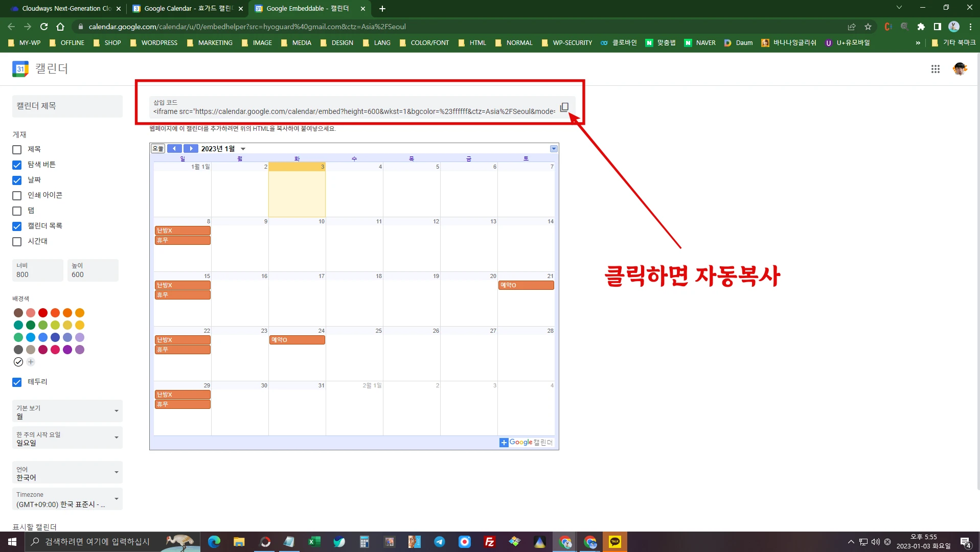The width and height of the screenshot is (980, 552).
Task: Open the Timezone dropdown
Action: click(67, 499)
